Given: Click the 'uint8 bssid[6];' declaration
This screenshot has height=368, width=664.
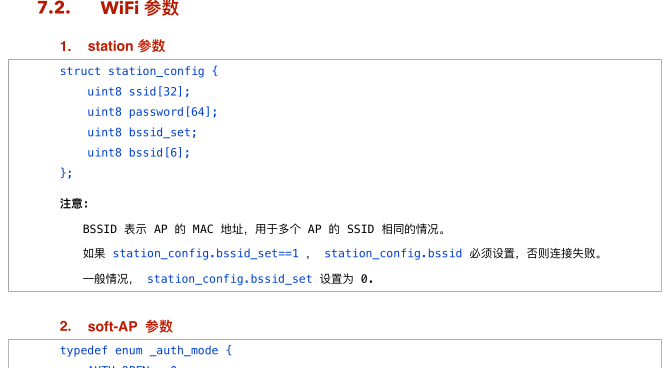Looking at the screenshot, I should coord(138,152).
